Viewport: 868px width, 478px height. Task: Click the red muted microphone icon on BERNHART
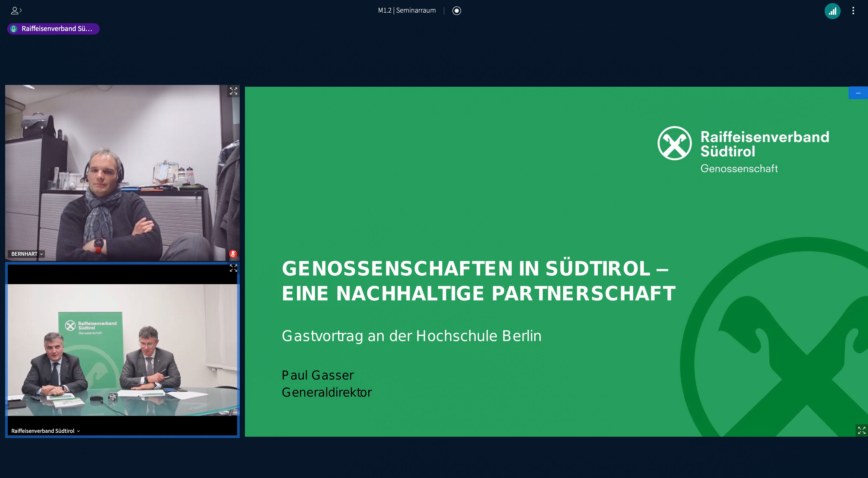(233, 254)
